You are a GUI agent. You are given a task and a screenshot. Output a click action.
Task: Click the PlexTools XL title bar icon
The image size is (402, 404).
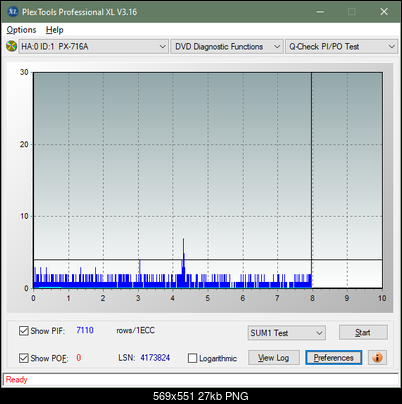coord(13,12)
